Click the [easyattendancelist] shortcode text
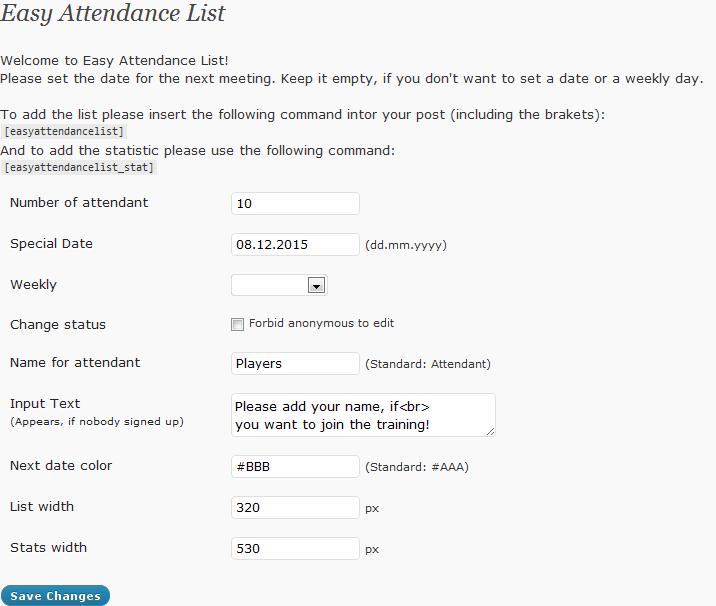The height and width of the screenshot is (606, 716). coord(64,132)
